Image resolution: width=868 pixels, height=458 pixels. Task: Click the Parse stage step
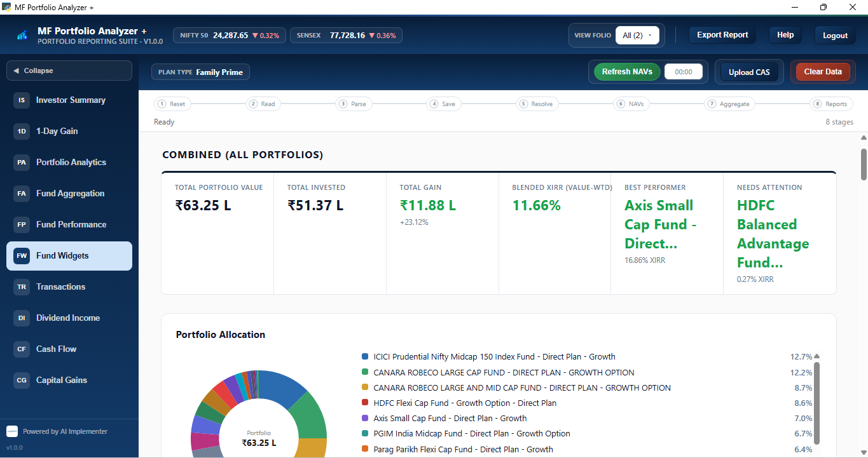coord(354,104)
